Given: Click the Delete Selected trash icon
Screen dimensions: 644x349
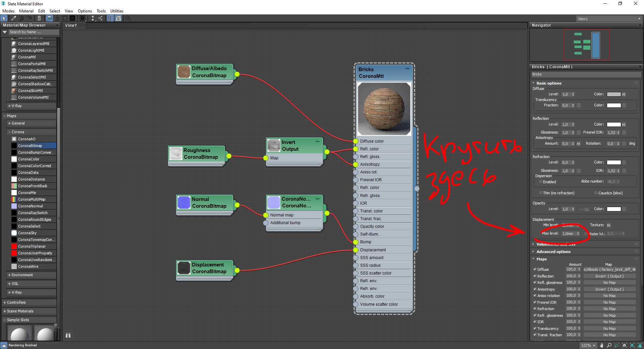Looking at the screenshot, I should pos(39,18).
